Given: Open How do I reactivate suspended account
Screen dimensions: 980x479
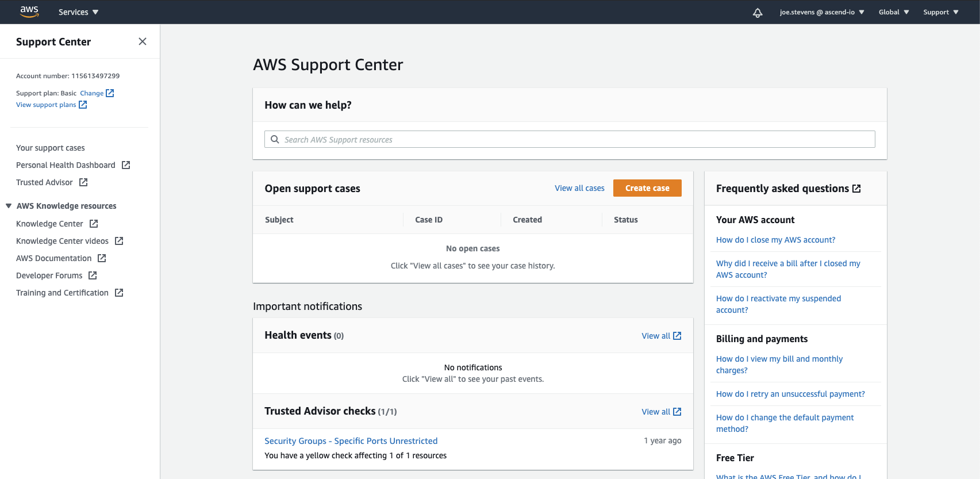Looking at the screenshot, I should pyautogui.click(x=778, y=304).
